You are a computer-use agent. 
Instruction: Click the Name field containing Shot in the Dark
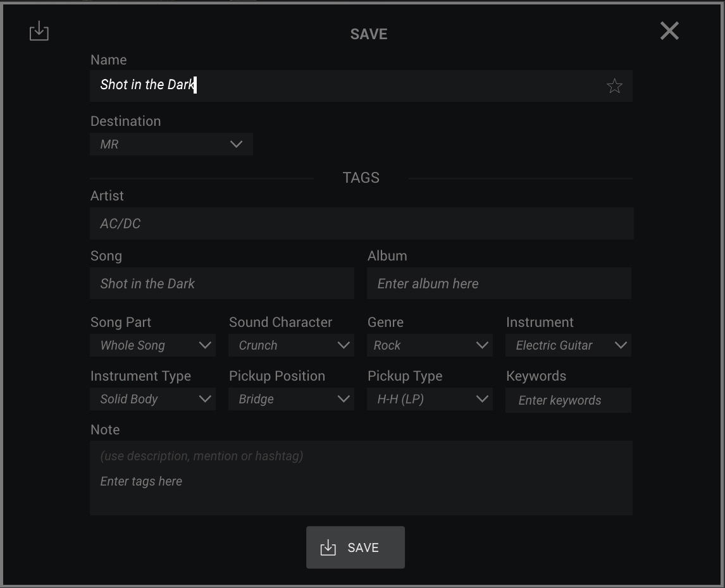coord(361,86)
